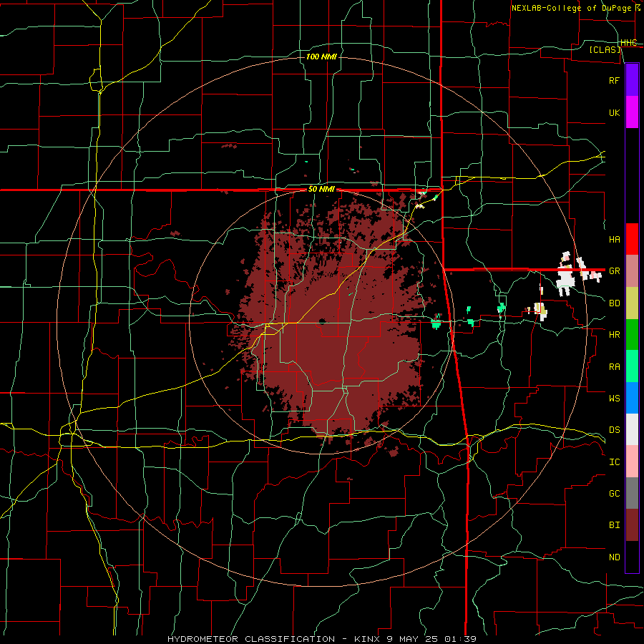Click the UK legend label
The height and width of the screenshot is (644, 644).
[615, 112]
